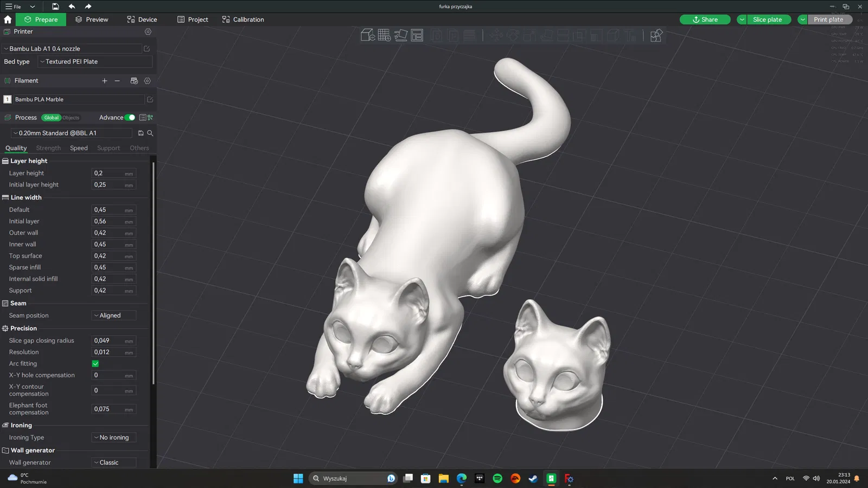Image resolution: width=868 pixels, height=488 pixels.
Task: Switch process scope to Objects
Action: (71, 118)
